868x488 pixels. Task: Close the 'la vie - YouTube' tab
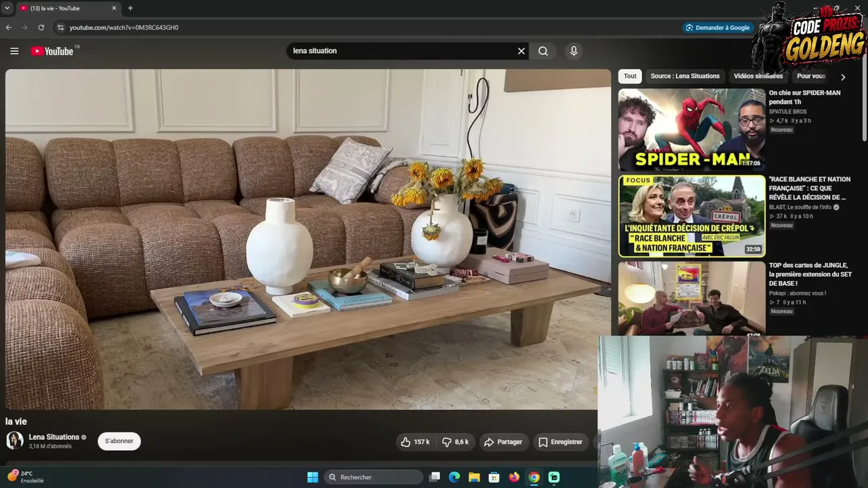tap(114, 8)
